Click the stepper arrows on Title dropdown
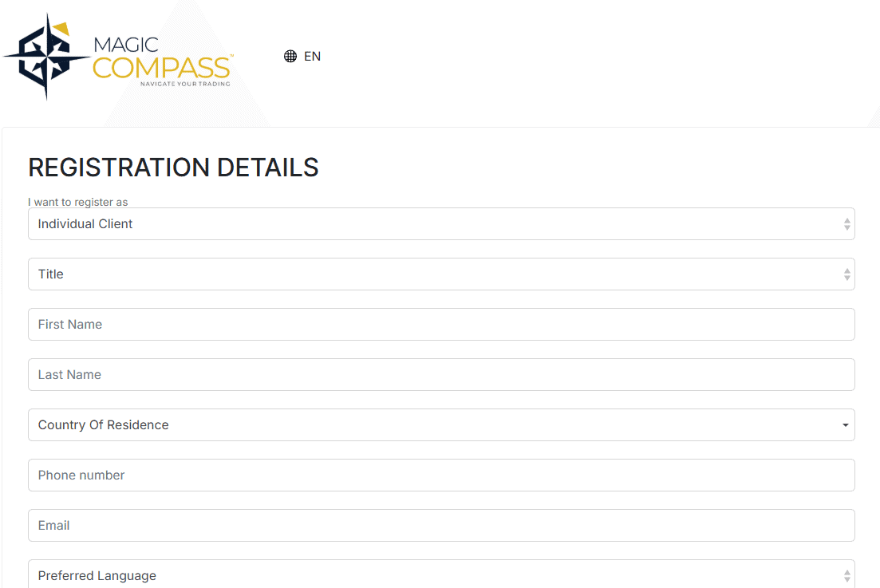 coord(846,274)
